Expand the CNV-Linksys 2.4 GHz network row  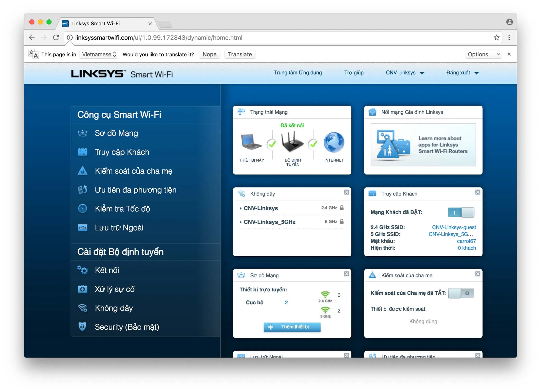(x=292, y=208)
